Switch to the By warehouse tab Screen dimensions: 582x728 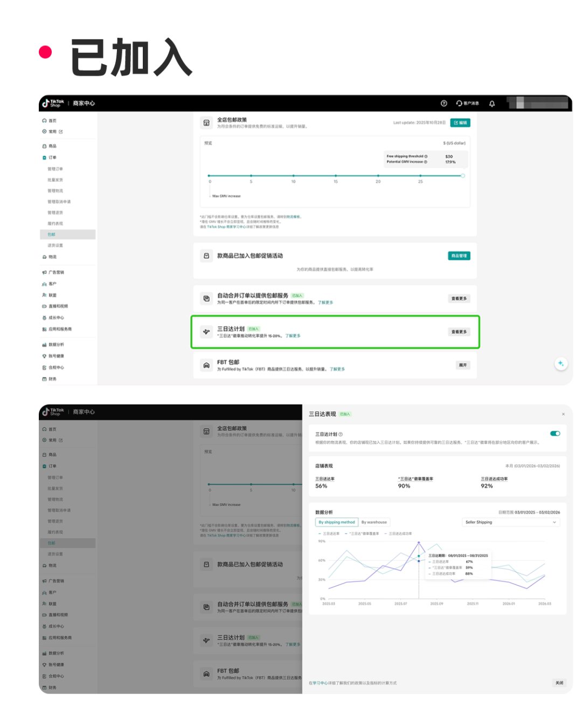click(x=374, y=522)
